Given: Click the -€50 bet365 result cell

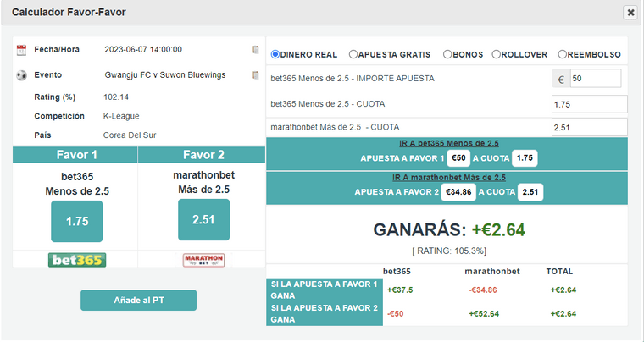Looking at the screenshot, I should coord(396,314).
